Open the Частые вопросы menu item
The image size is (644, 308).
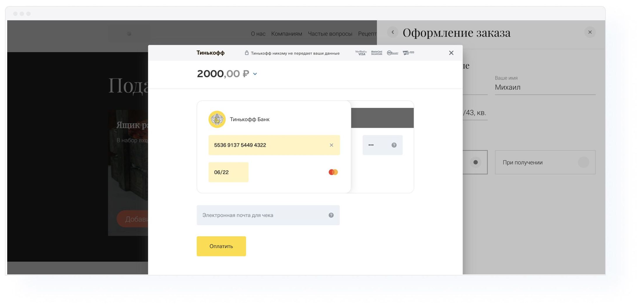point(330,34)
